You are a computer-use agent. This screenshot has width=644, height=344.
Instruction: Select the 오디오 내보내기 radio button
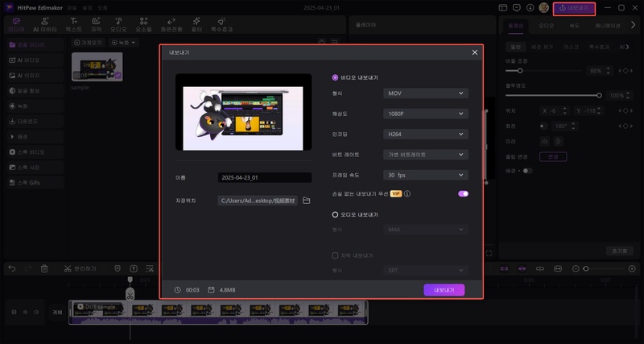335,214
